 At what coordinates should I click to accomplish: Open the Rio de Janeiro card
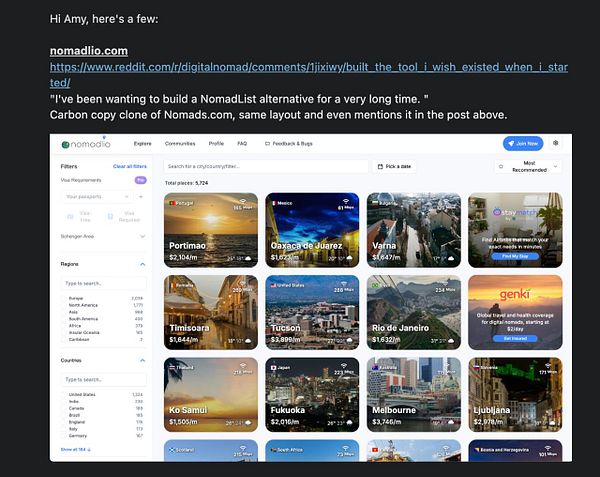point(414,312)
